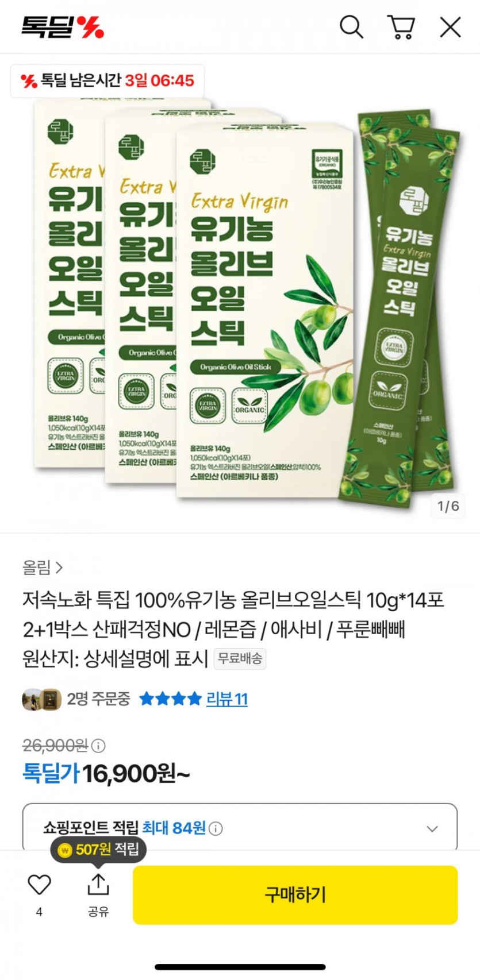Open the 올림 store link
This screenshot has width=480, height=980.
pos(43,568)
